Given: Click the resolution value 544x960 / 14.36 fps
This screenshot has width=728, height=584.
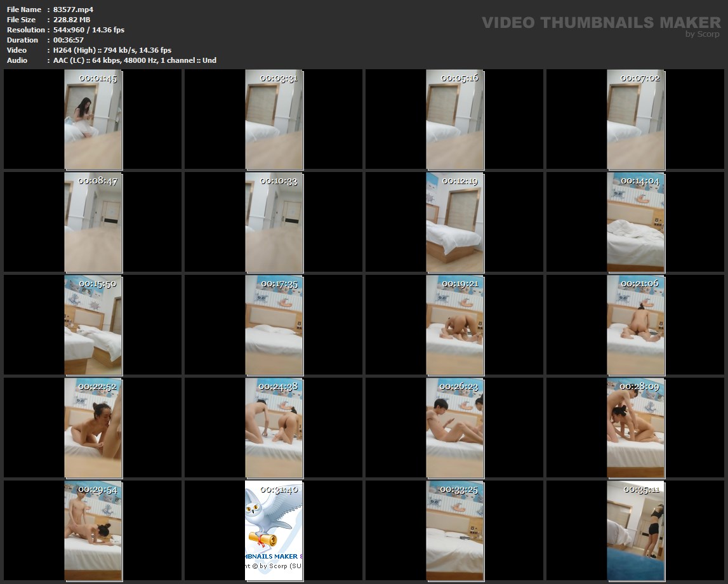Looking at the screenshot, I should coord(89,30).
